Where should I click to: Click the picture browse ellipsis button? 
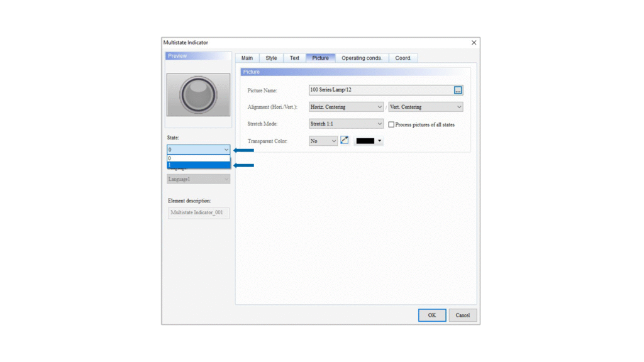[458, 90]
